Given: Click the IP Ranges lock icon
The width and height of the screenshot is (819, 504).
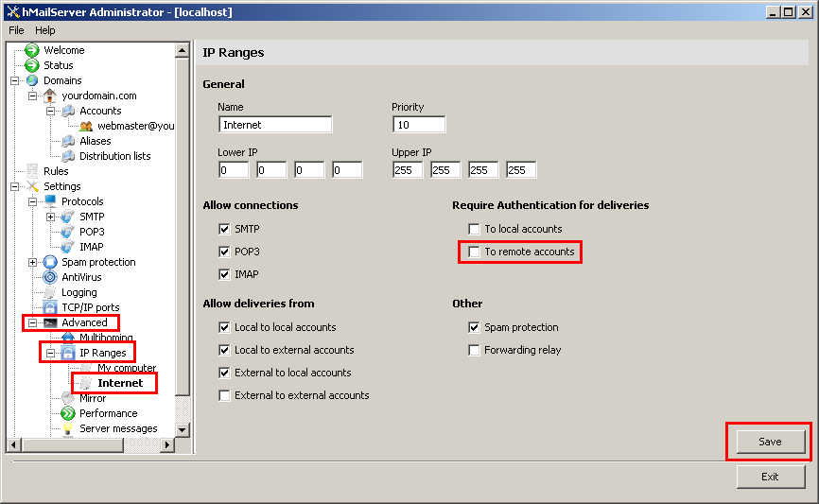Looking at the screenshot, I should click(68, 353).
